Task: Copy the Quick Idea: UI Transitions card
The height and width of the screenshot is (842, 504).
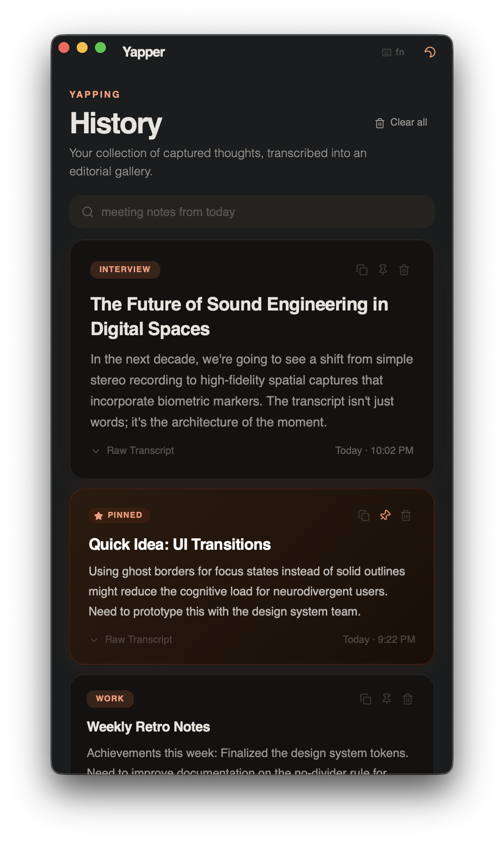Action: [364, 516]
